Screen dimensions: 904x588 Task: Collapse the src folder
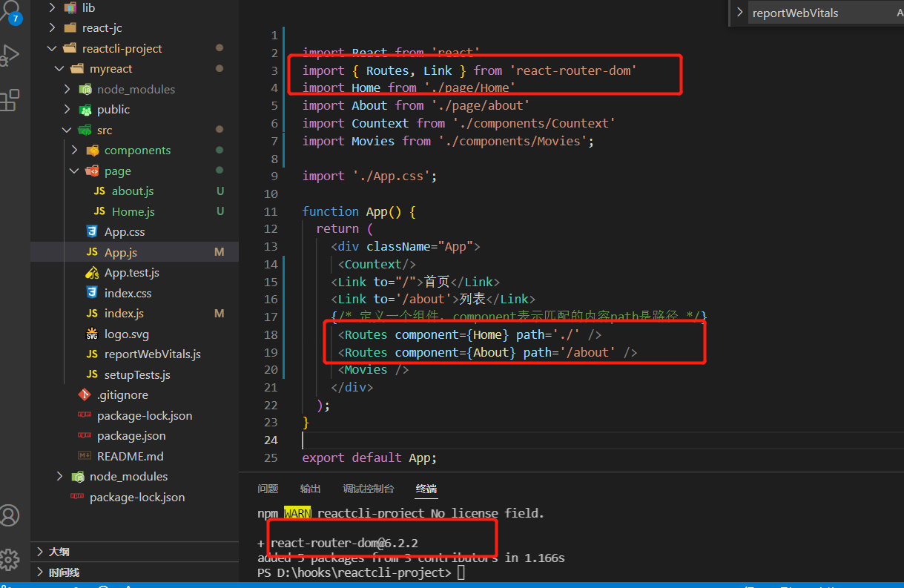pyautogui.click(x=67, y=130)
